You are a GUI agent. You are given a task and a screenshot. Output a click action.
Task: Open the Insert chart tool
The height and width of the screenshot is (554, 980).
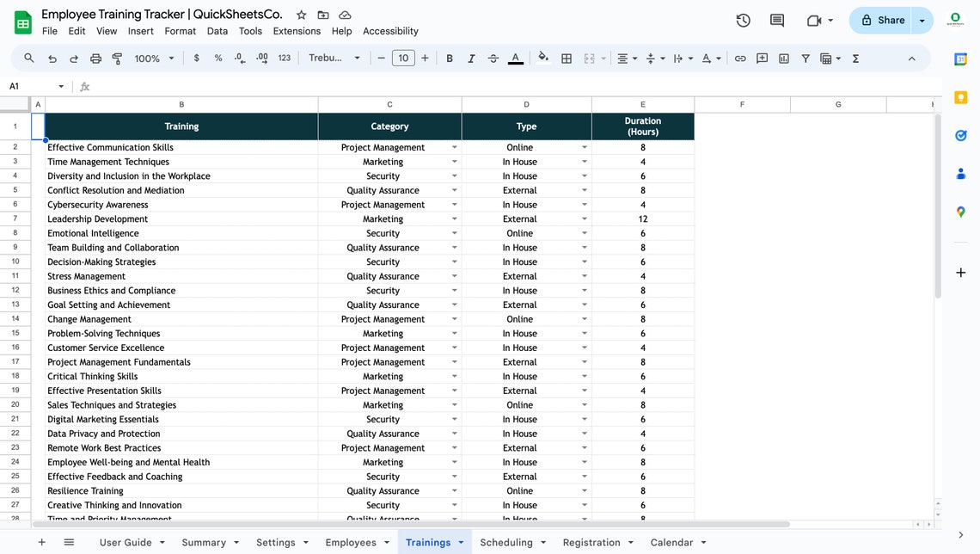[x=783, y=58]
